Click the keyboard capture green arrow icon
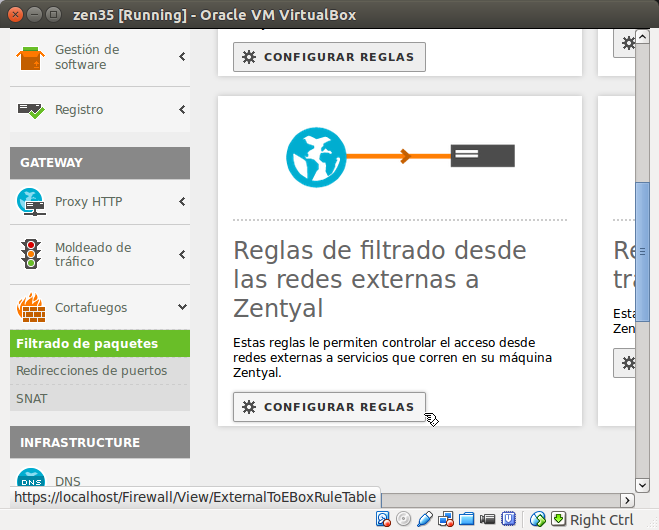Viewport: 659px width, 530px height. (559, 519)
